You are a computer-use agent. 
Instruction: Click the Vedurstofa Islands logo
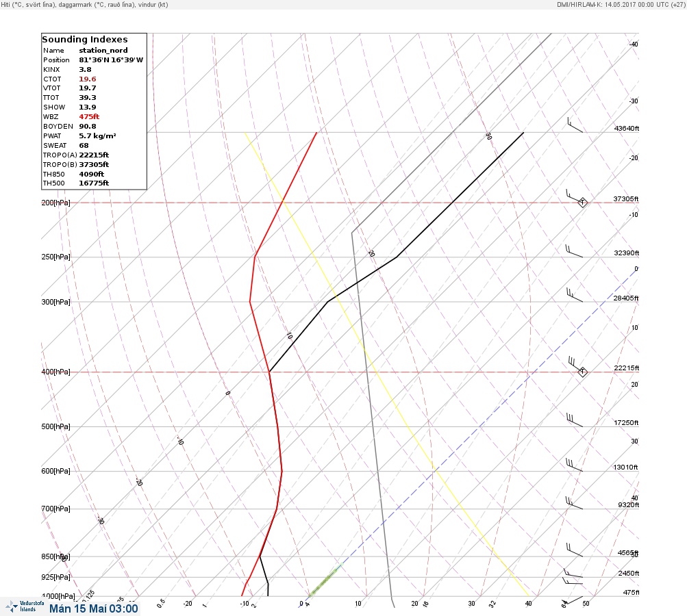tap(25, 606)
